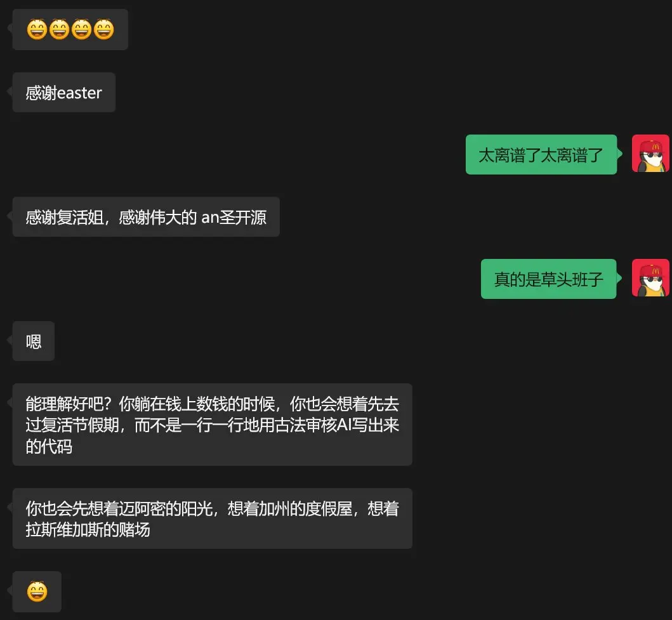The width and height of the screenshot is (672, 620).
Task: Click the short 嗯 message bubble
Action: tap(34, 341)
